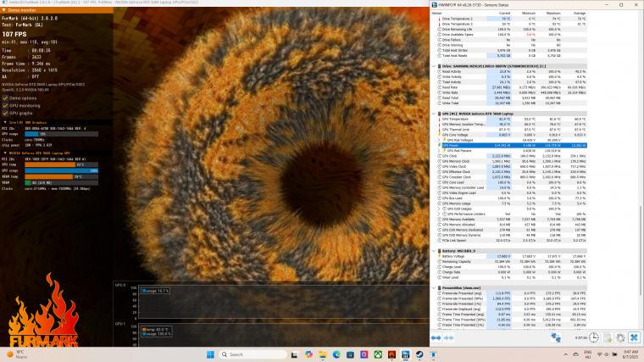Image resolution: width=644 pixels, height=362 pixels.
Task: Open the clock and date flyout
Action: (x=630, y=354)
